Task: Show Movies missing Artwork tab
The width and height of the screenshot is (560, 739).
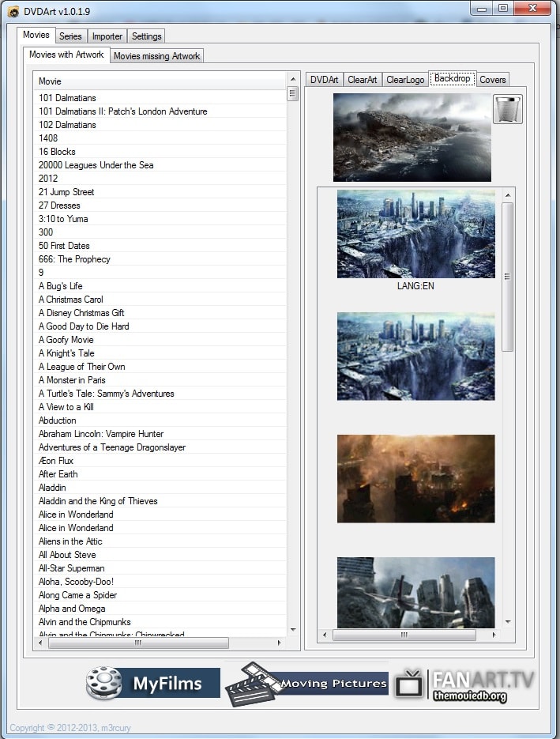Action: (x=156, y=56)
